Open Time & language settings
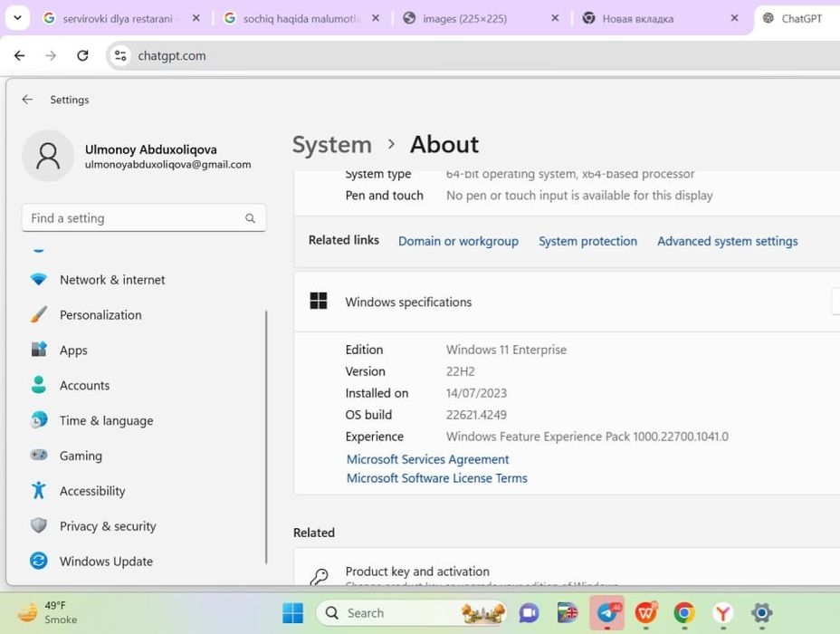This screenshot has height=634, width=840. (106, 420)
